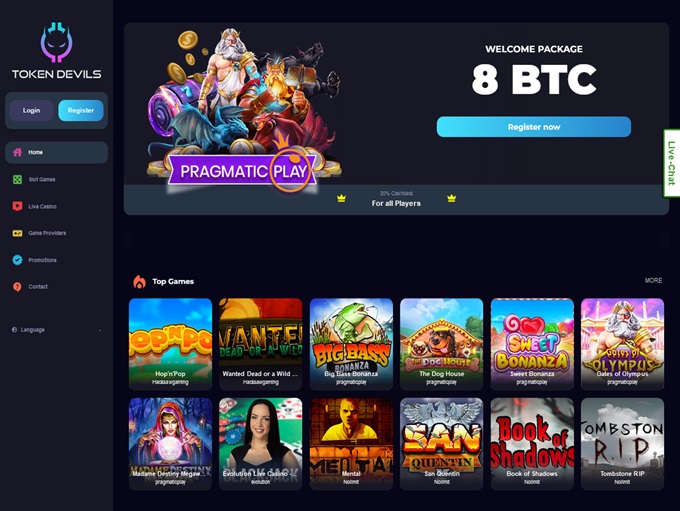This screenshot has width=680, height=511.
Task: Click the Register now banner button
Action: point(534,127)
